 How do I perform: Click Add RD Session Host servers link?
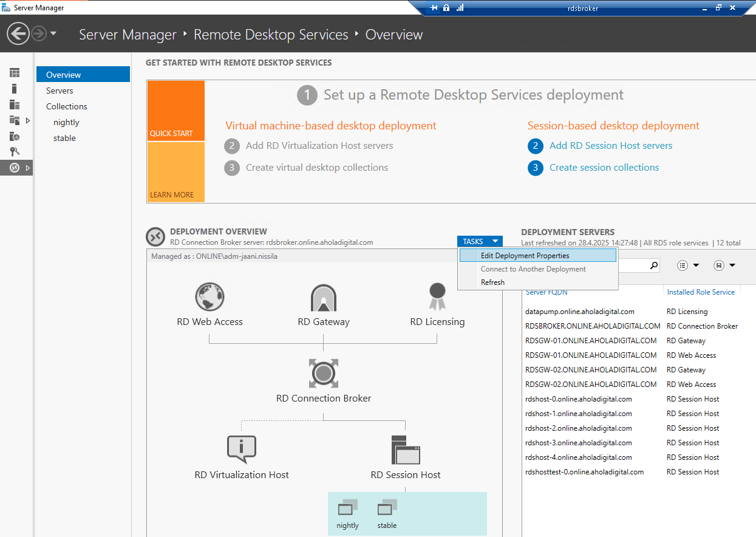[x=611, y=146]
